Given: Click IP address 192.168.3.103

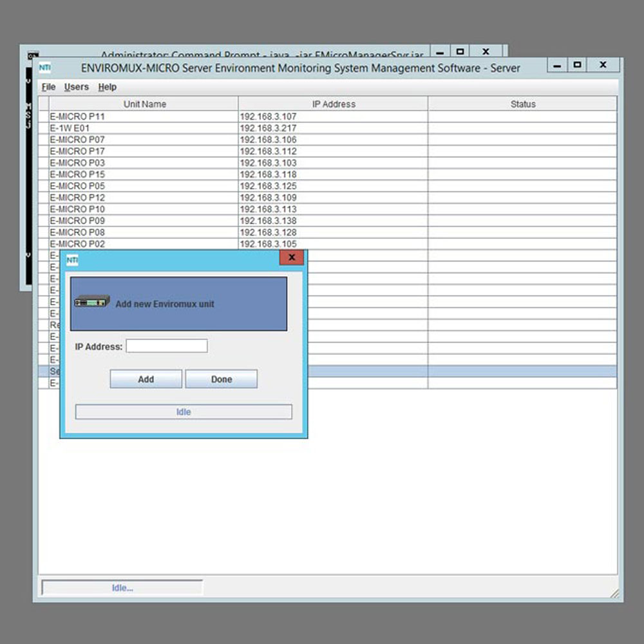Looking at the screenshot, I should pos(268,163).
